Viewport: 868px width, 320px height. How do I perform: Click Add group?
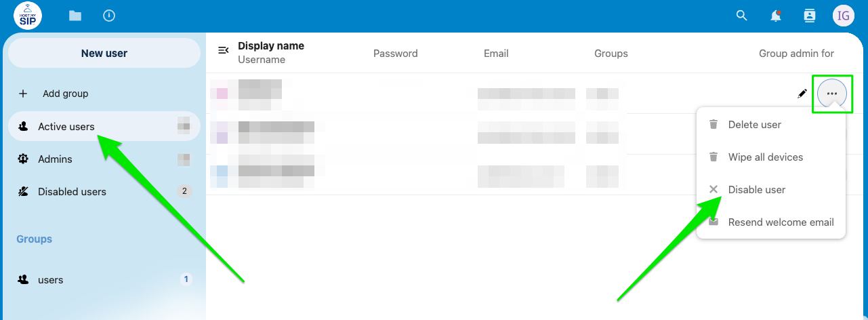(65, 94)
